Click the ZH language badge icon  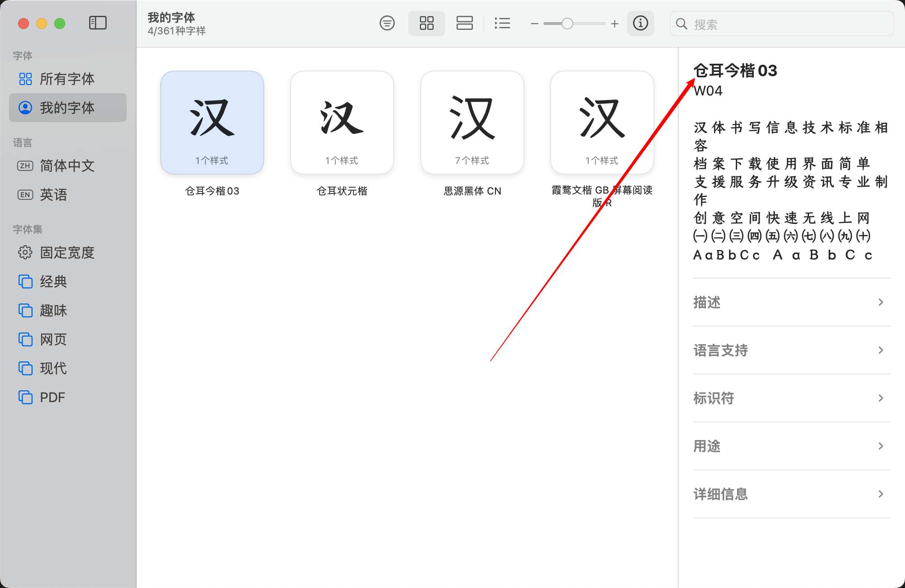pyautogui.click(x=25, y=166)
